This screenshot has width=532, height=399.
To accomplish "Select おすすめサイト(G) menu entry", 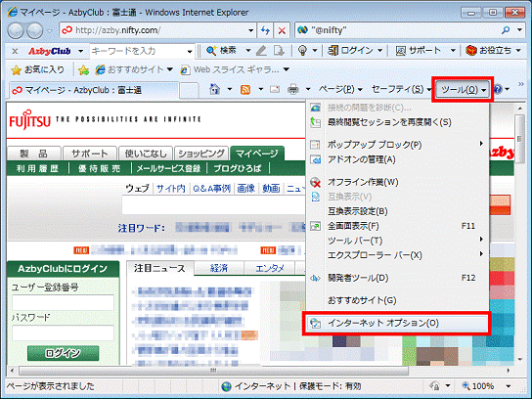I will [x=397, y=300].
